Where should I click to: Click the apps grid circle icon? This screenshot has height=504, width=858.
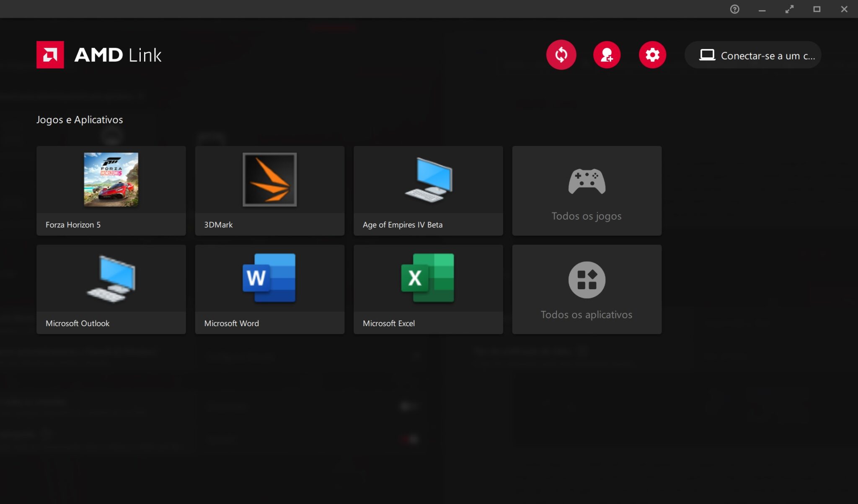pyautogui.click(x=587, y=280)
